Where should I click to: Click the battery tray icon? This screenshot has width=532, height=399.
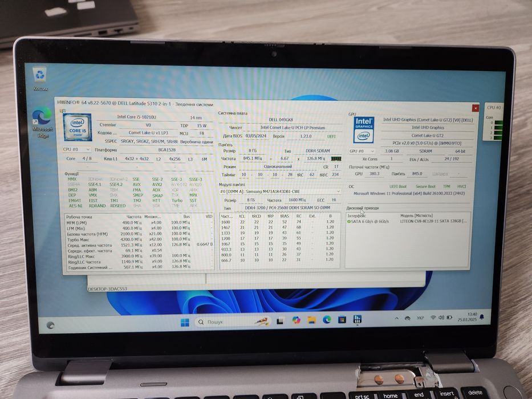[x=449, y=317]
